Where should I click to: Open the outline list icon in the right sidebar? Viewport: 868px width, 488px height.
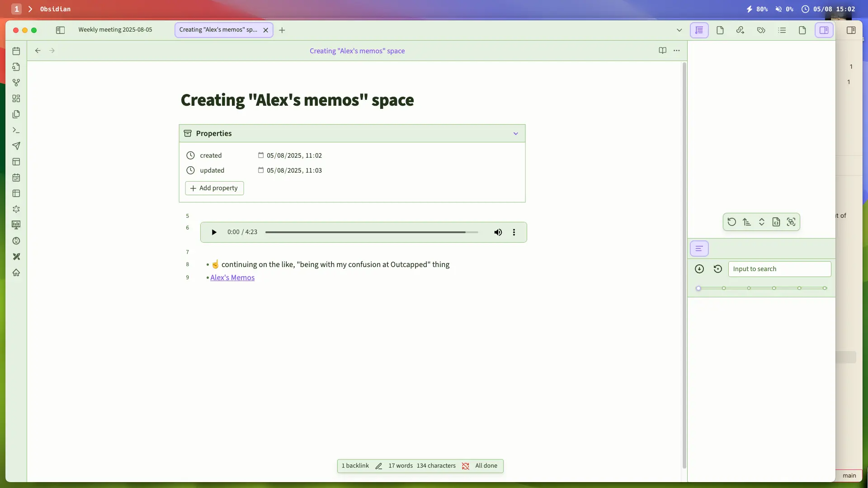[x=782, y=30]
